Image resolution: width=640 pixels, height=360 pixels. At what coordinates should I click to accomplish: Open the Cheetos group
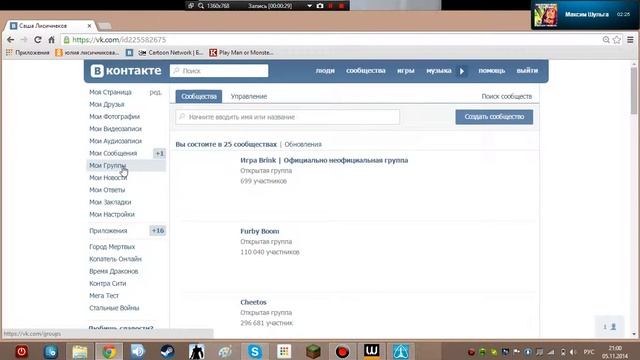point(253,302)
